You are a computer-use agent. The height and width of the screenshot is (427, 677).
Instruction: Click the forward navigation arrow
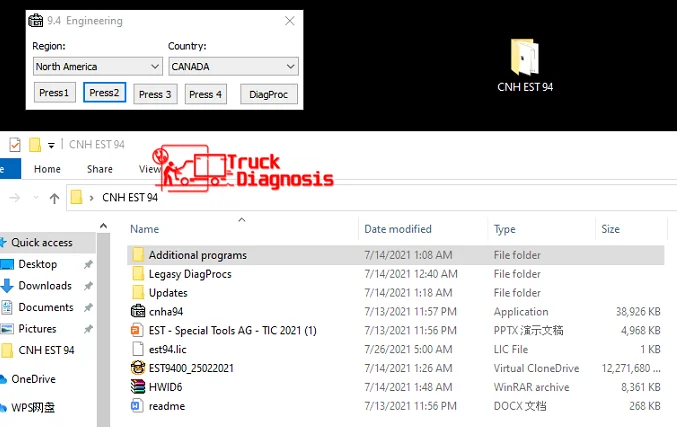(x=15, y=198)
